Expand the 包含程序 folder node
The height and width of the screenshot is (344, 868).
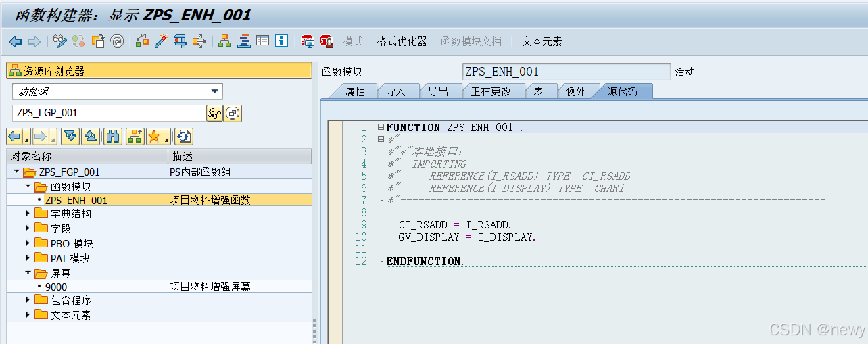coord(28,300)
